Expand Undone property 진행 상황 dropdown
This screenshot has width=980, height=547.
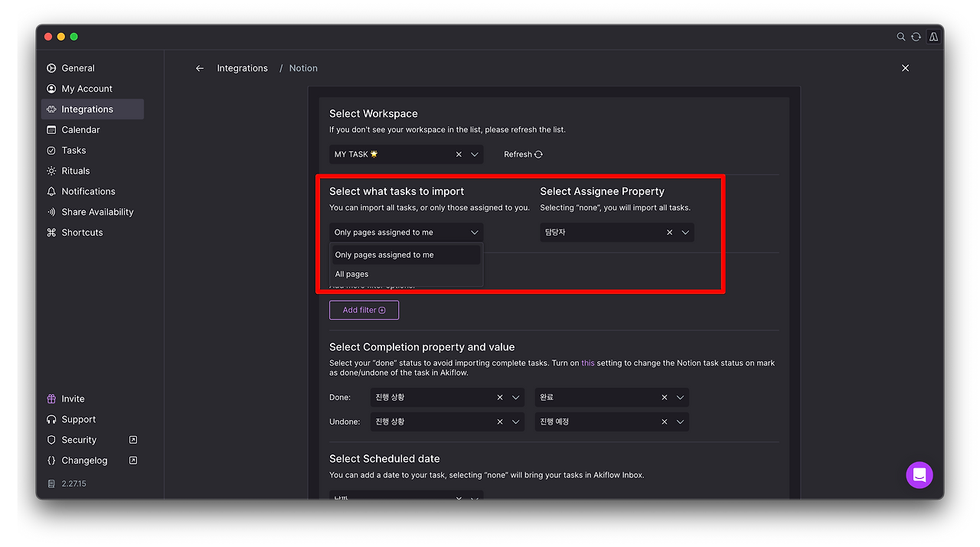click(x=516, y=422)
